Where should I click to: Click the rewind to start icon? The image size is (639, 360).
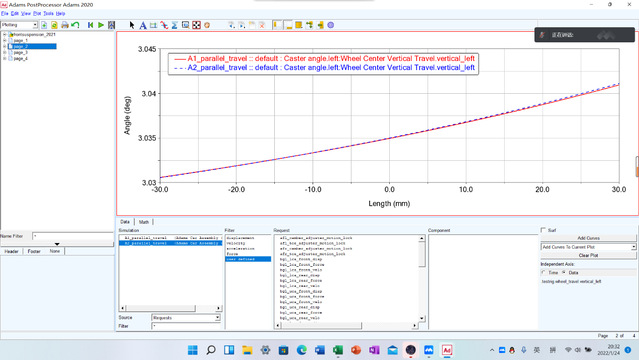(x=90, y=25)
